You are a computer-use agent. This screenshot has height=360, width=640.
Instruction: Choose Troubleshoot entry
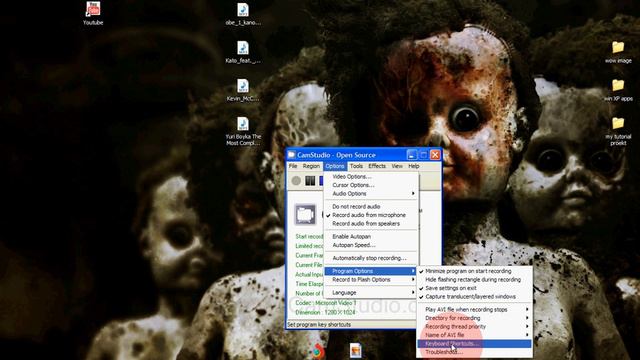[x=474, y=352]
